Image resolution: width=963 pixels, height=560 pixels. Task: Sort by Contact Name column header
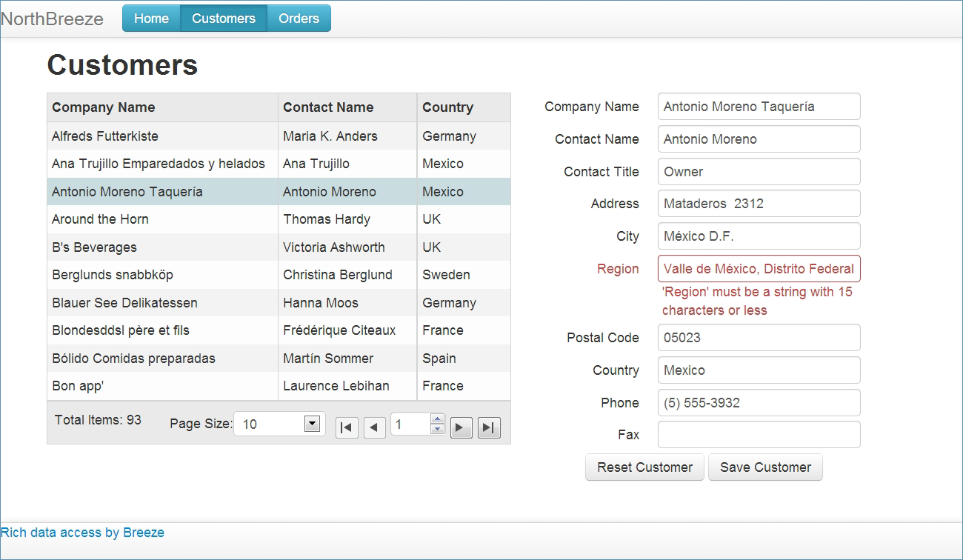[x=347, y=107]
